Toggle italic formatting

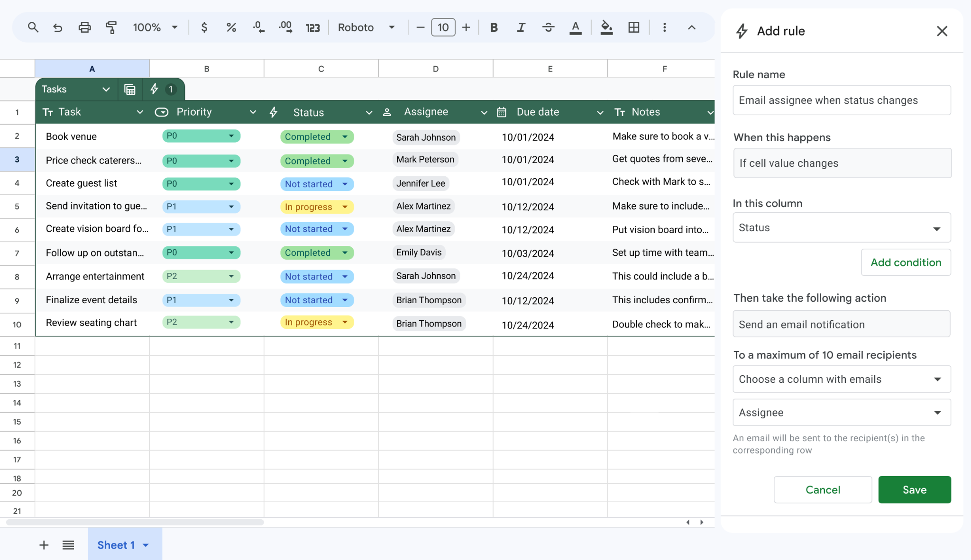point(521,27)
